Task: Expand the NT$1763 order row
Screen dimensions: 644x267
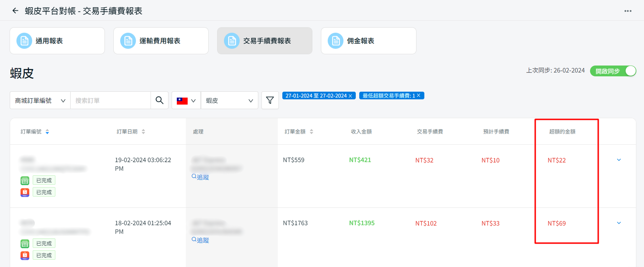Action: click(x=619, y=223)
